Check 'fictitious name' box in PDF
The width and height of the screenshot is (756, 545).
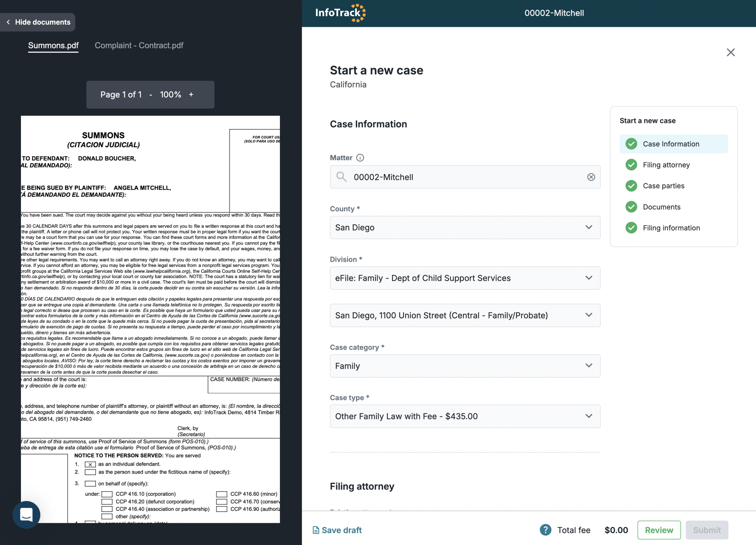(90, 472)
